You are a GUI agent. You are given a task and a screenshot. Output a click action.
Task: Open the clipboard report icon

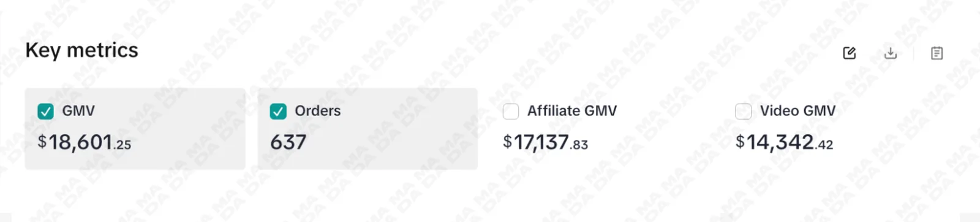pos(937,53)
